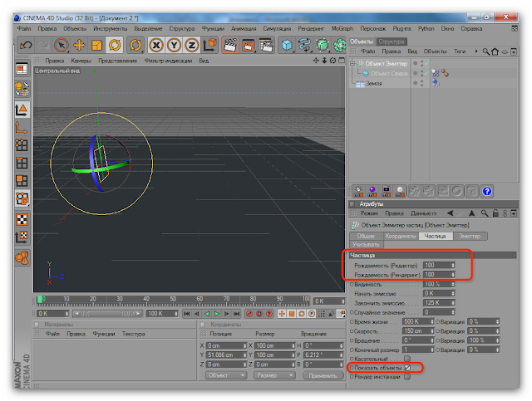Open the Размер dropdown in coordinates panel
Image resolution: width=532 pixels, height=401 pixels.
point(274,375)
